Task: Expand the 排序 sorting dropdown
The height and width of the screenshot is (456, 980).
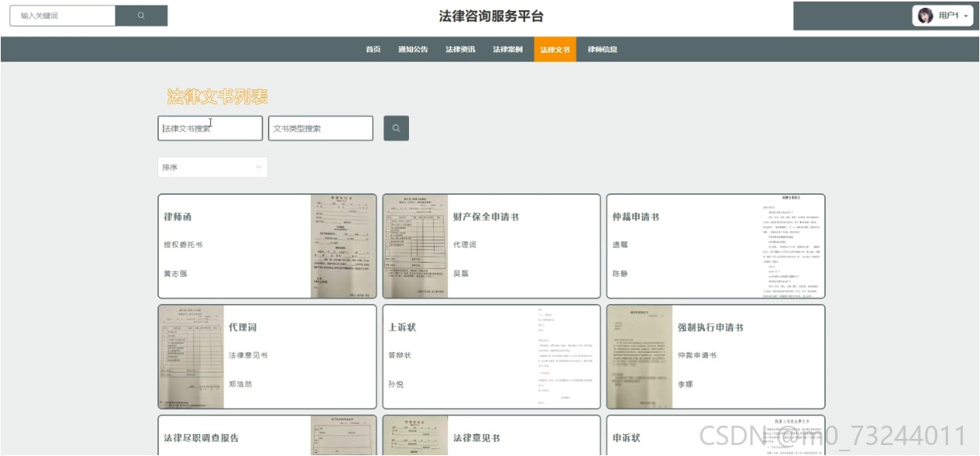Action: coord(213,168)
